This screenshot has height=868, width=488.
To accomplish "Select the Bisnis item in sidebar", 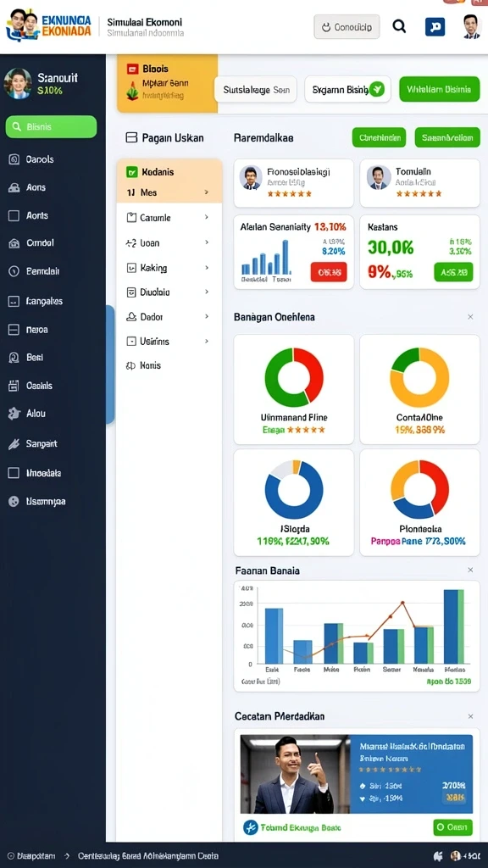I will pyautogui.click(x=51, y=127).
